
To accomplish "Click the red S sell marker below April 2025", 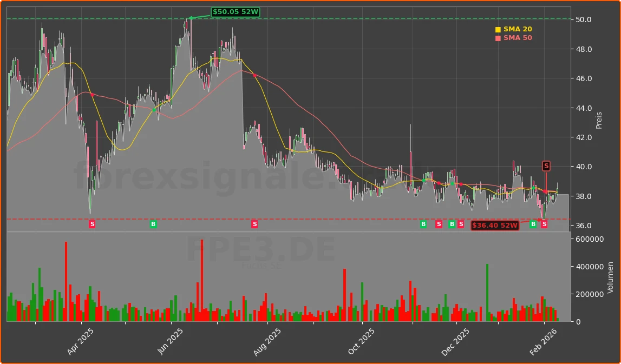I will tap(92, 224).
